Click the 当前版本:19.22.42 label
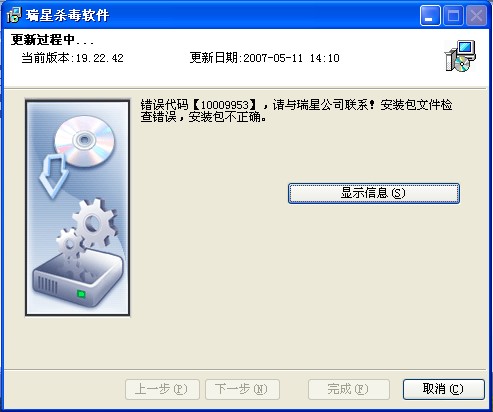The image size is (493, 412). click(x=72, y=58)
